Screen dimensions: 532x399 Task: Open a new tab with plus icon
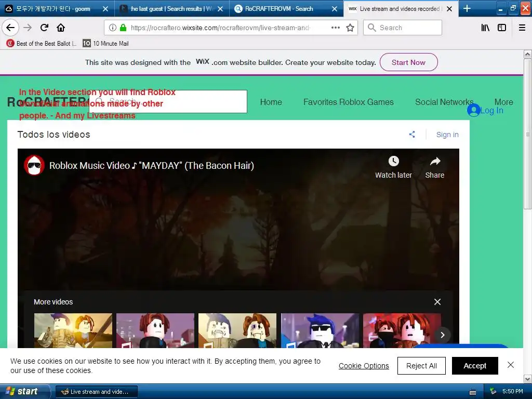[x=467, y=8]
